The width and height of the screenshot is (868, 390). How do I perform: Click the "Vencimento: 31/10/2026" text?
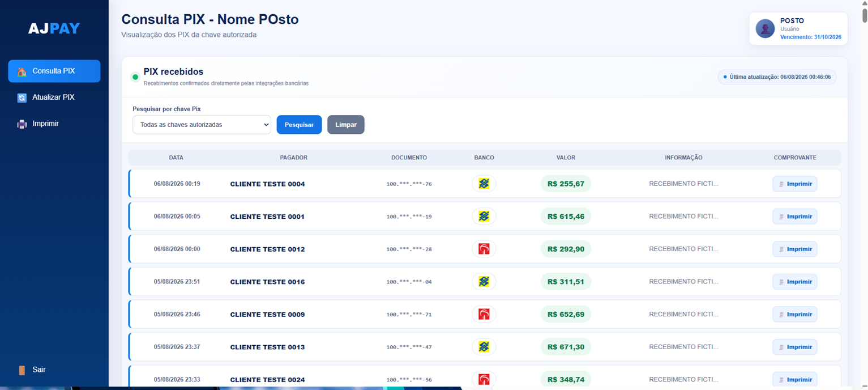coord(810,37)
